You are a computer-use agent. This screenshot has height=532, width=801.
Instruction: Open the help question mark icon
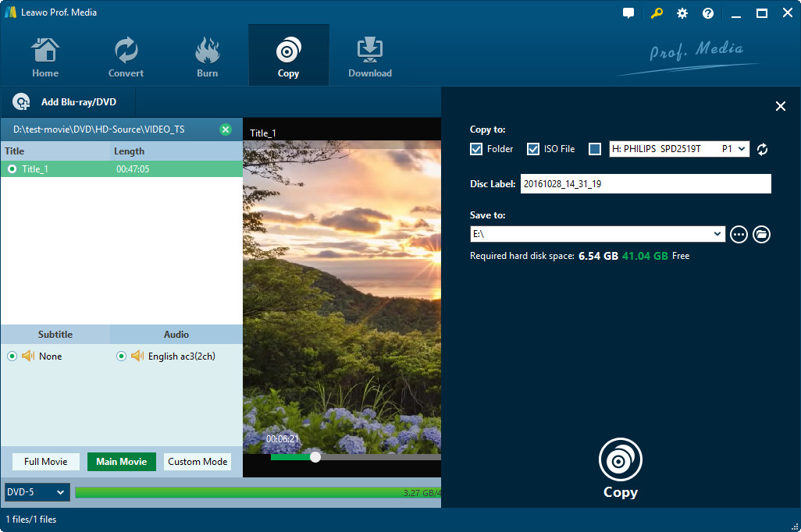point(708,13)
